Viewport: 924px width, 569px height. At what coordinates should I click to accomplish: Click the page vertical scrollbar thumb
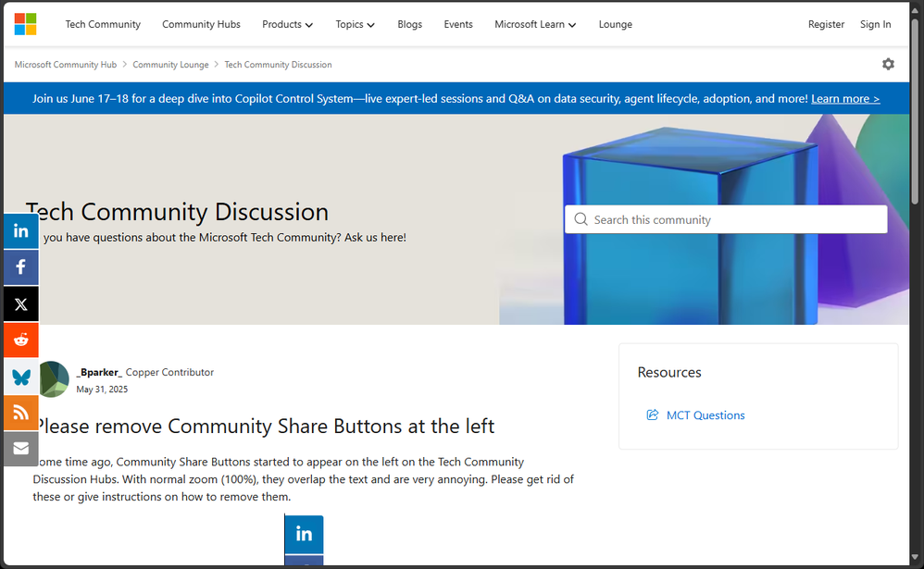(915, 112)
